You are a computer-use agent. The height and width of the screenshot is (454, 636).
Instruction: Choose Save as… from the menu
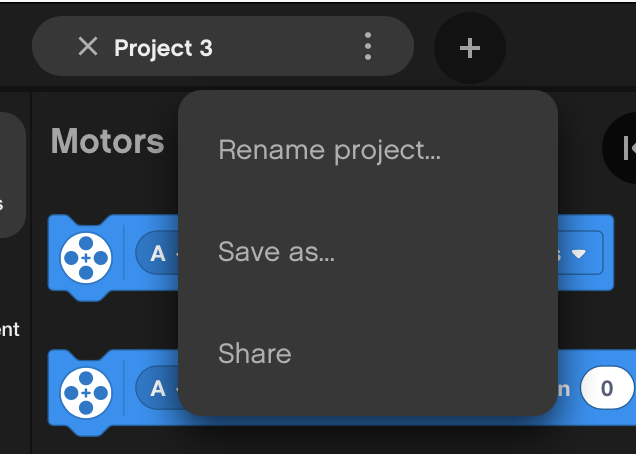(x=276, y=252)
